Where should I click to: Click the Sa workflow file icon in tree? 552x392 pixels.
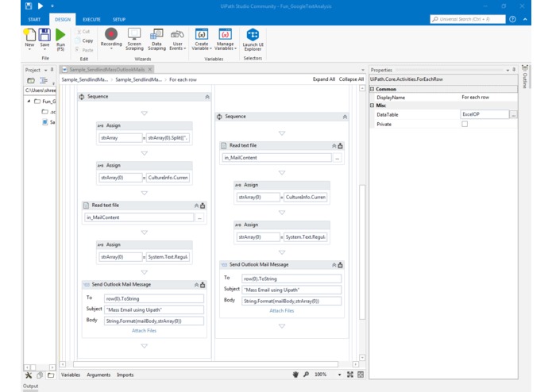[44, 122]
